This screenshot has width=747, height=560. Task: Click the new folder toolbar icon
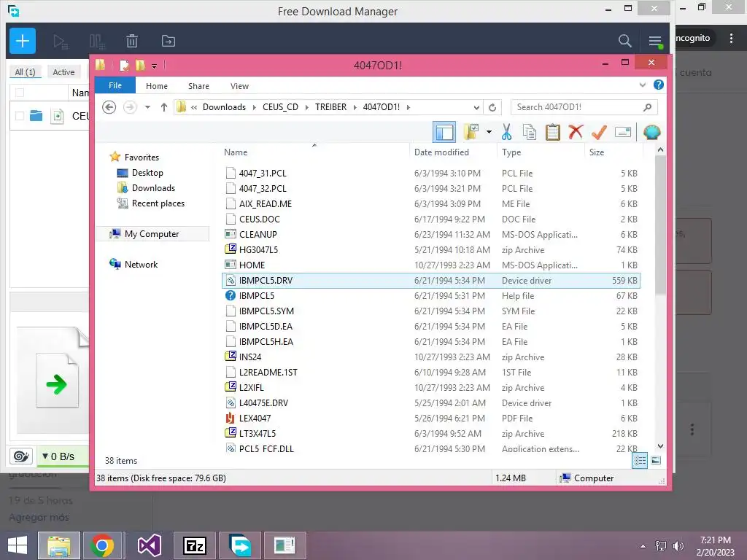[471, 132]
